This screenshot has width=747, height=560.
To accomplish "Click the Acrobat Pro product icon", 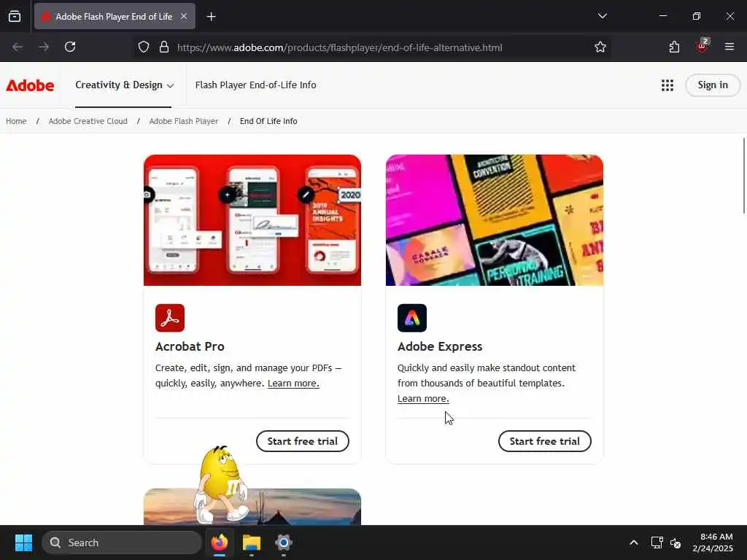I will [169, 318].
